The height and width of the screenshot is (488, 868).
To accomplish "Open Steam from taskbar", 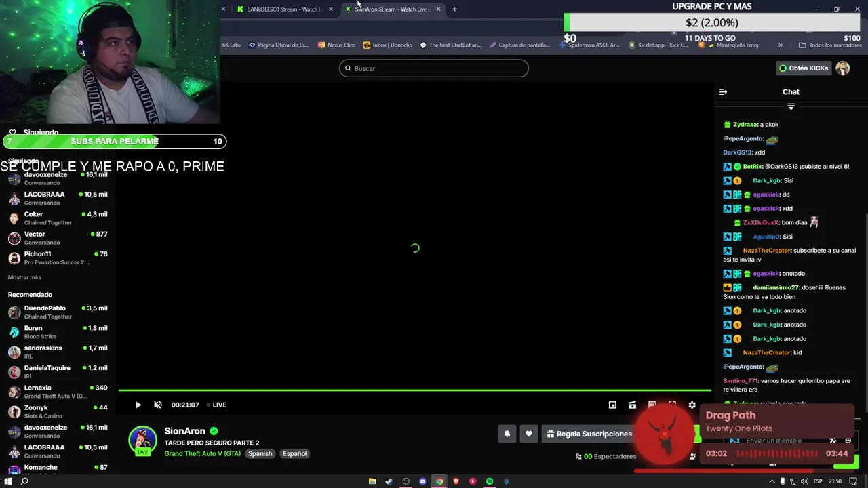I will coord(389,481).
